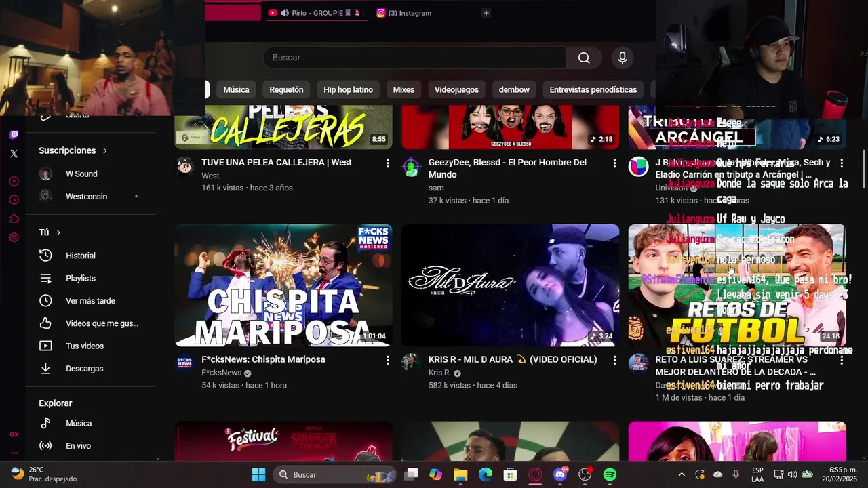Open the sam channel avatar

[411, 166]
